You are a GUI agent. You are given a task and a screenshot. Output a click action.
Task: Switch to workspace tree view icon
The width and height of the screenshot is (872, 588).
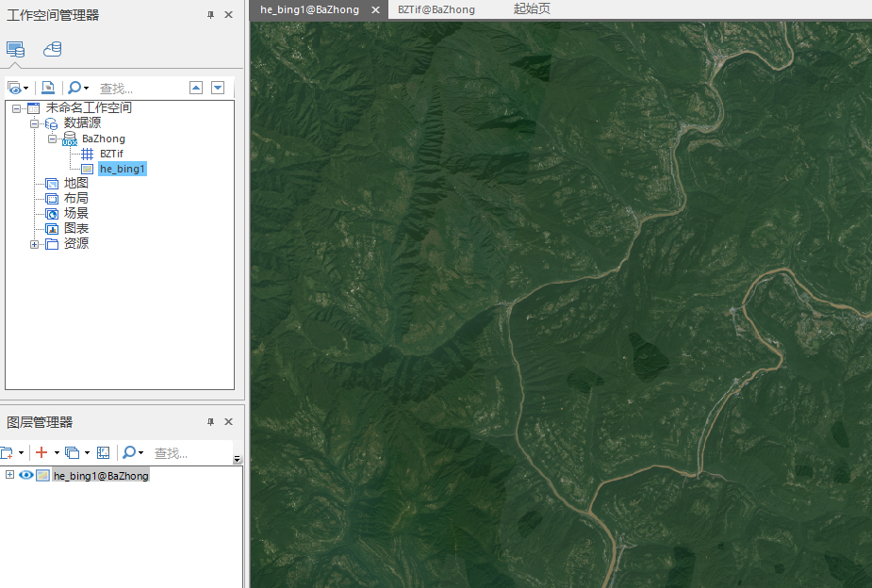(15, 49)
